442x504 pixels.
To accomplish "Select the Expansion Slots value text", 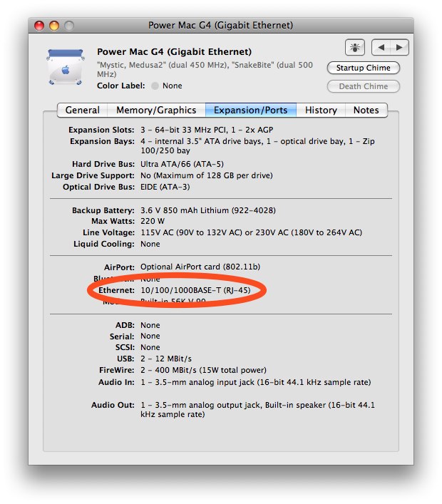I will [x=207, y=130].
